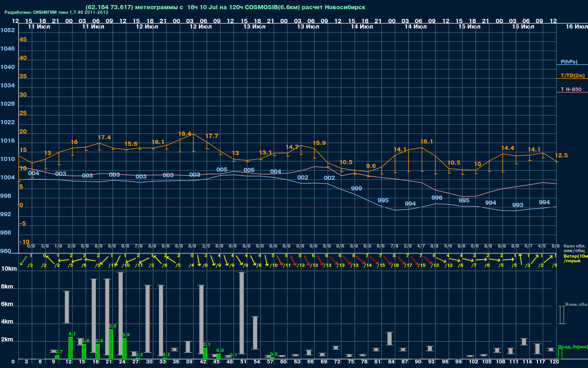Click the 84 forecast hour tick label
The height and width of the screenshot is (368, 588).
[x=391, y=362]
